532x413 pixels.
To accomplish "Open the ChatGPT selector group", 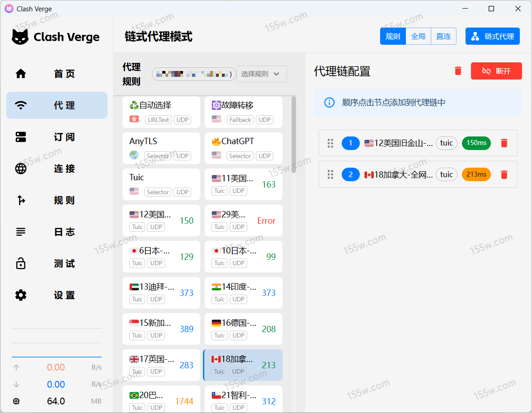I will (x=243, y=148).
